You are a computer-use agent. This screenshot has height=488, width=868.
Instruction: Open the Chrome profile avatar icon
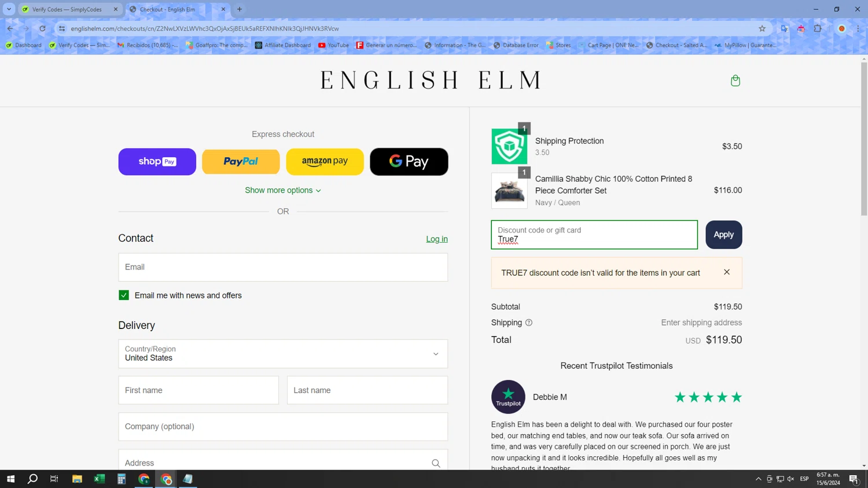842,28
